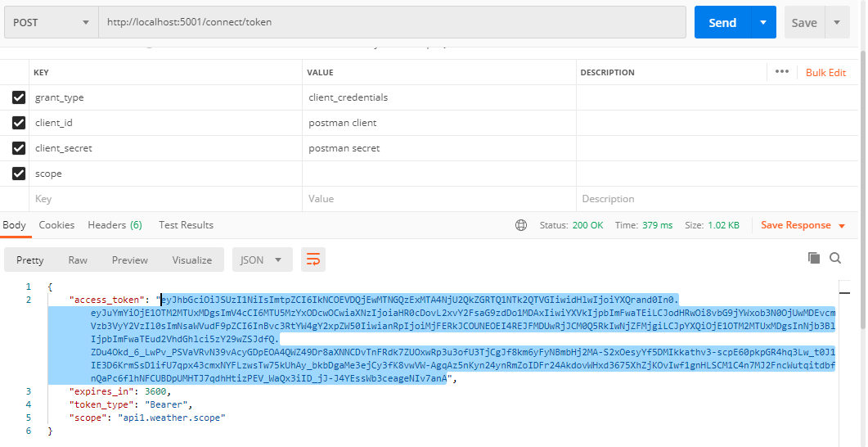Screen dimensions: 868x447
Task: Switch to the response Body tab
Action: [15, 225]
